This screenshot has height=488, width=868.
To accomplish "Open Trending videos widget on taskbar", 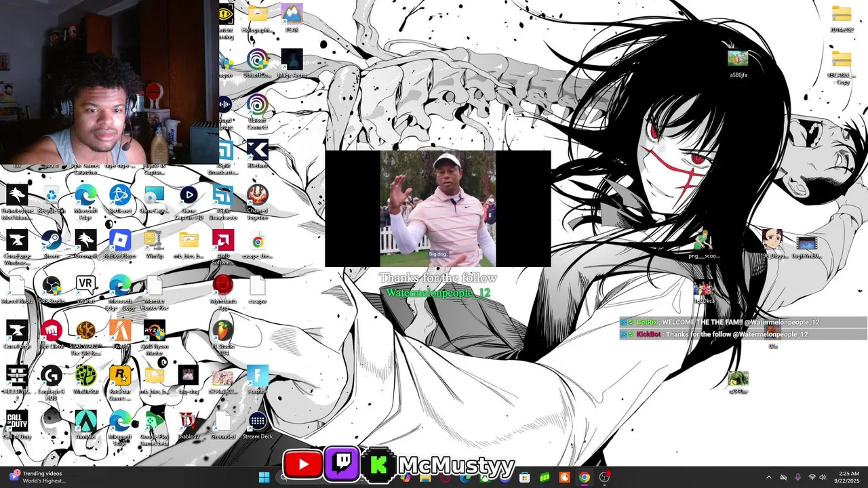I will (x=38, y=477).
